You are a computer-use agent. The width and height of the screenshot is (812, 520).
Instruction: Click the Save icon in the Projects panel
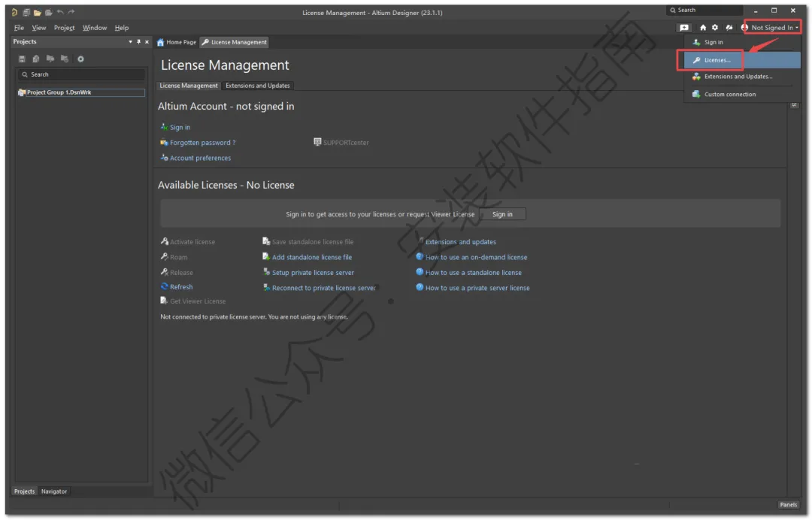tap(22, 59)
